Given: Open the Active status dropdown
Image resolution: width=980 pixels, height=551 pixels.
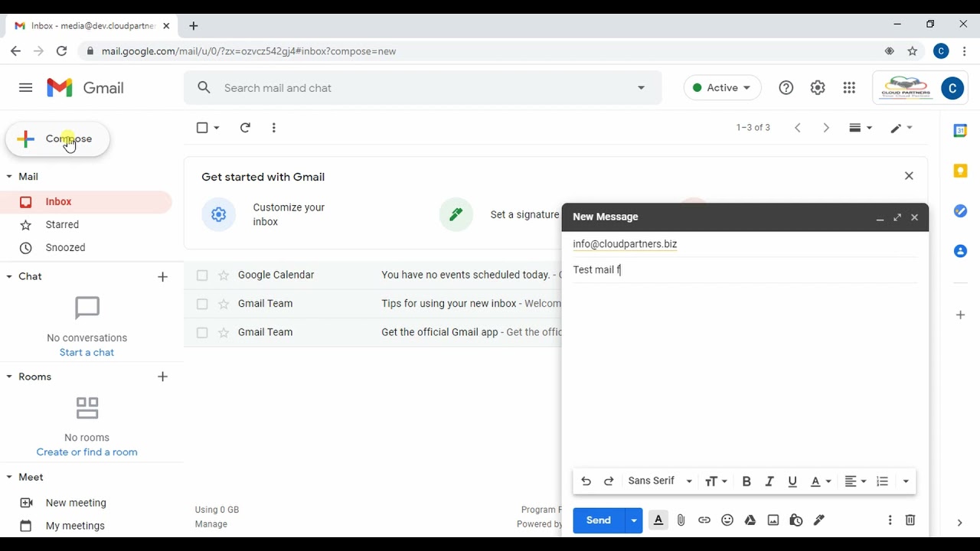Looking at the screenshot, I should pyautogui.click(x=722, y=88).
